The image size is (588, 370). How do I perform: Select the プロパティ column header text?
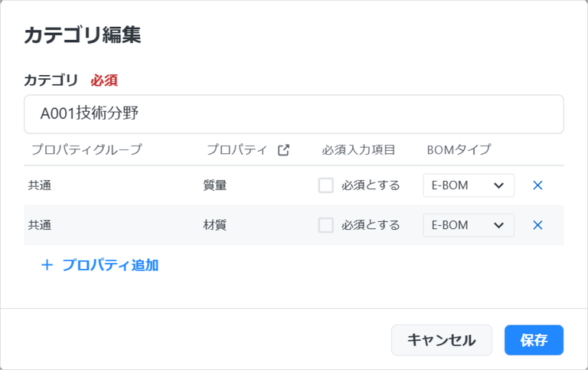pyautogui.click(x=237, y=149)
